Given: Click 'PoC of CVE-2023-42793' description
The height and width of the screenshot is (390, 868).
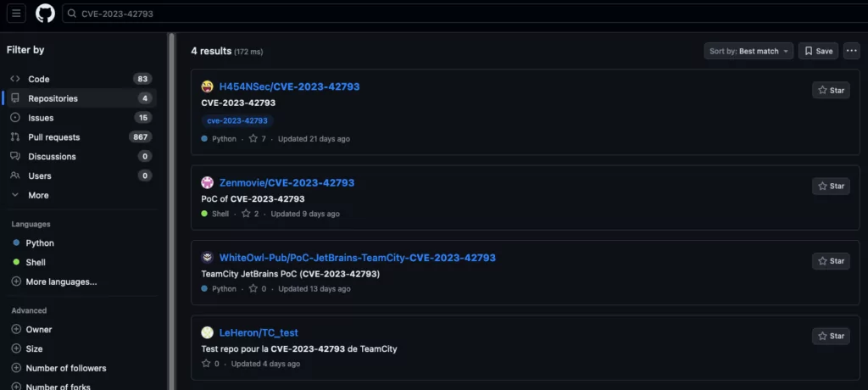Looking at the screenshot, I should pos(253,199).
